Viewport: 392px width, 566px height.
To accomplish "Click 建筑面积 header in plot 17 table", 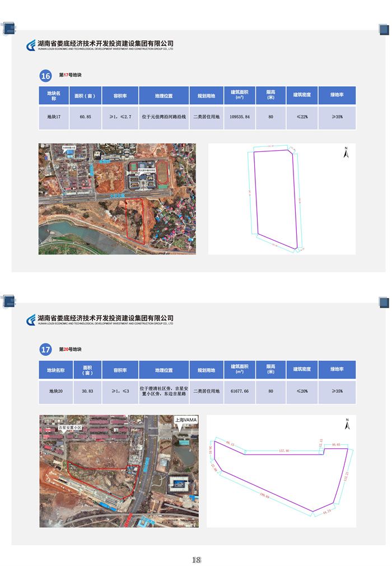I will tap(240, 95).
